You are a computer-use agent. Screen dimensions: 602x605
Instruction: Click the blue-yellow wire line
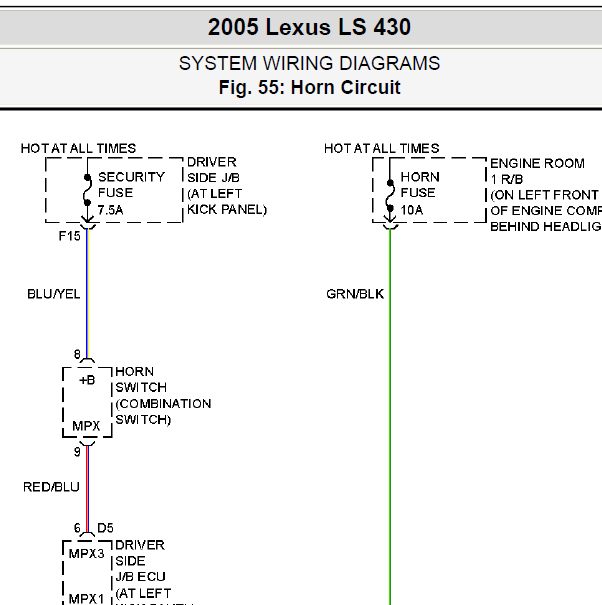click(88, 293)
